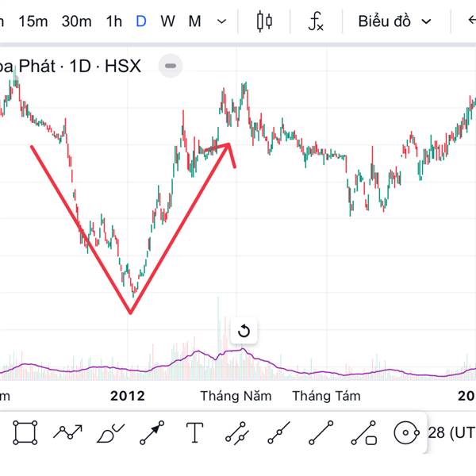Switch to the W weekly timeframe
476x476 pixels.
click(167, 21)
